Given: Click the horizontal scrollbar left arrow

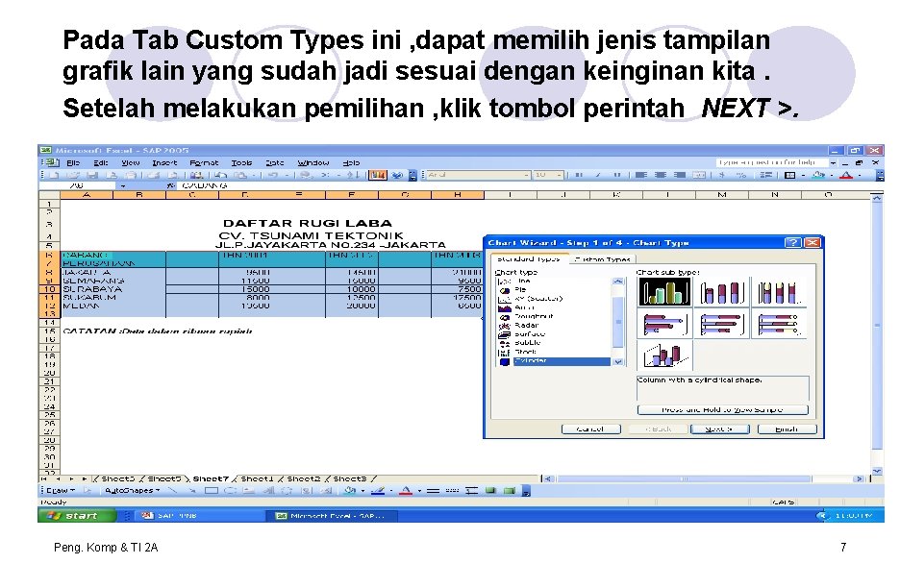Looking at the screenshot, I should click(x=548, y=478).
